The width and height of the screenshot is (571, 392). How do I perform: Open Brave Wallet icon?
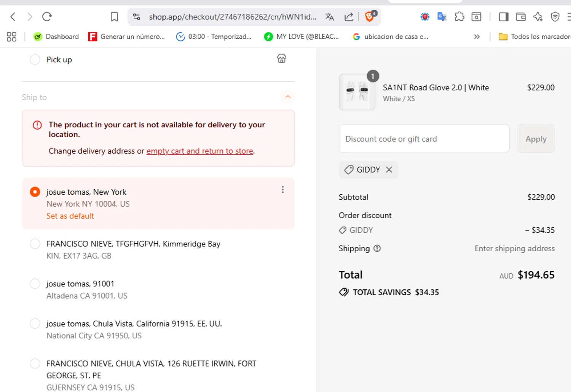tap(521, 17)
